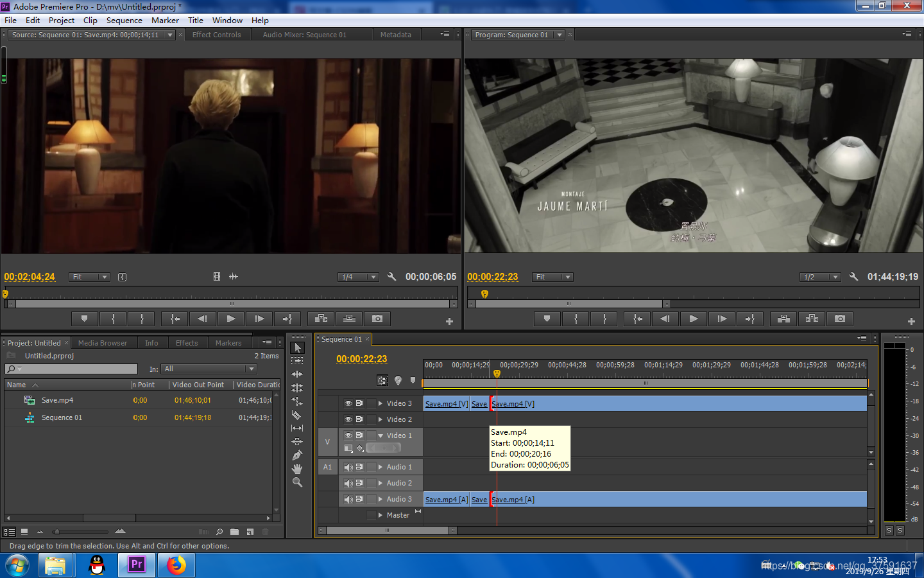924x578 pixels.
Task: Toggle Audio 3 sync lock
Action: coord(360,499)
